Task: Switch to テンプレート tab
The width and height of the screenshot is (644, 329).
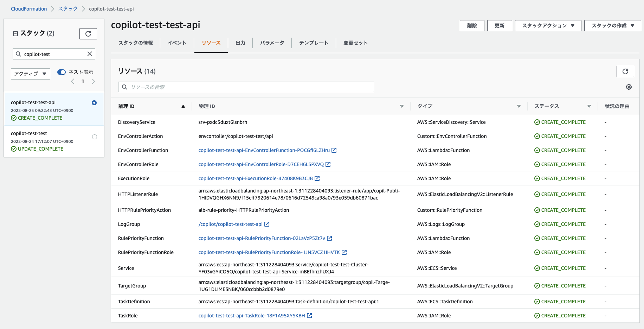Action: click(x=314, y=43)
